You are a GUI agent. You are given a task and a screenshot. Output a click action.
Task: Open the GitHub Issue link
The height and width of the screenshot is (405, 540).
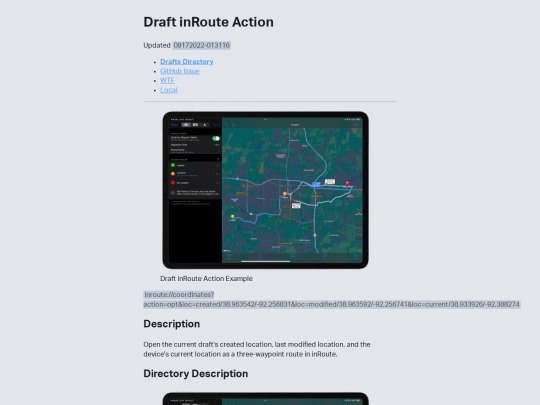coord(180,71)
